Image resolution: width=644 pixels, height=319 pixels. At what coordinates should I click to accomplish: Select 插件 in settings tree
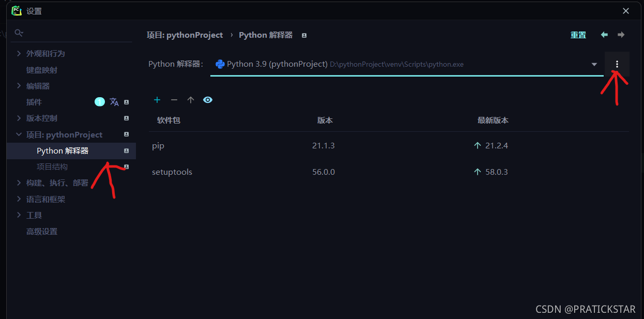point(34,102)
